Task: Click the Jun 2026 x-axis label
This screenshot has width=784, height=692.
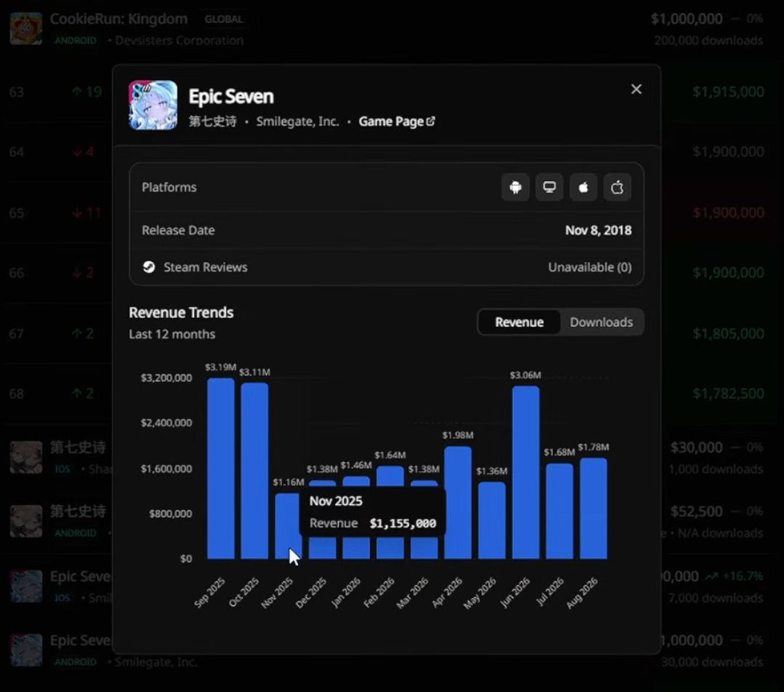Action: click(515, 593)
